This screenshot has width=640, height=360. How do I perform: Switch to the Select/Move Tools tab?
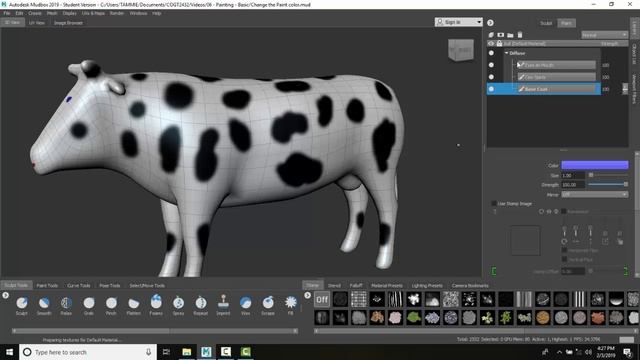[x=147, y=285]
